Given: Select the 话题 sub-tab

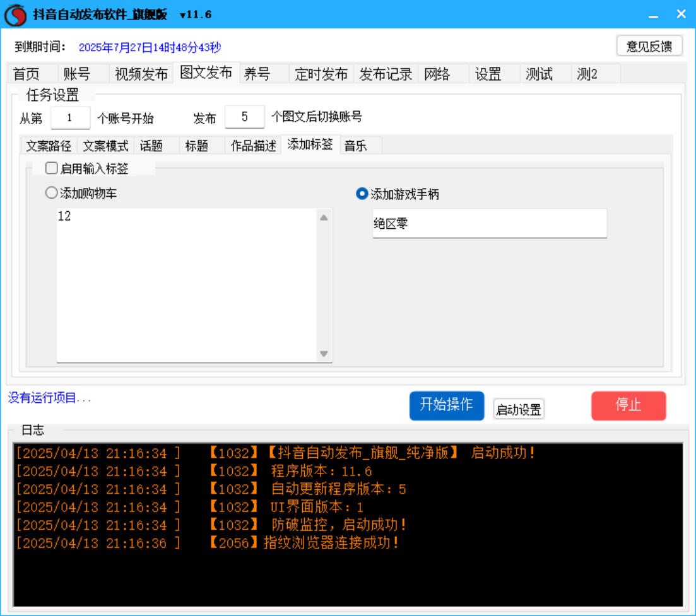Looking at the screenshot, I should pos(156,146).
